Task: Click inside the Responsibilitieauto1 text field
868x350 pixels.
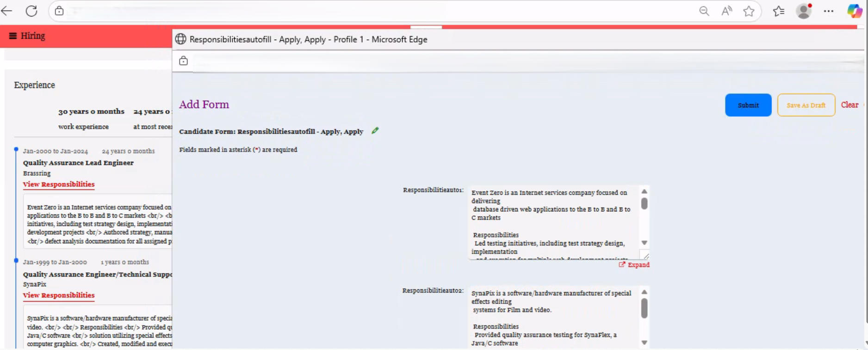Action: click(x=553, y=222)
